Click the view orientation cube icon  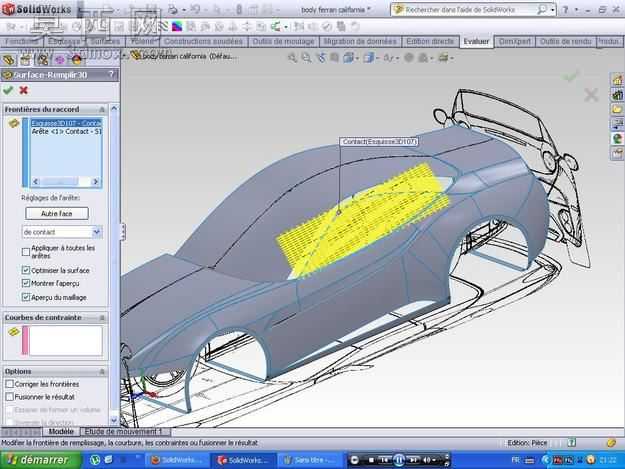349,58
